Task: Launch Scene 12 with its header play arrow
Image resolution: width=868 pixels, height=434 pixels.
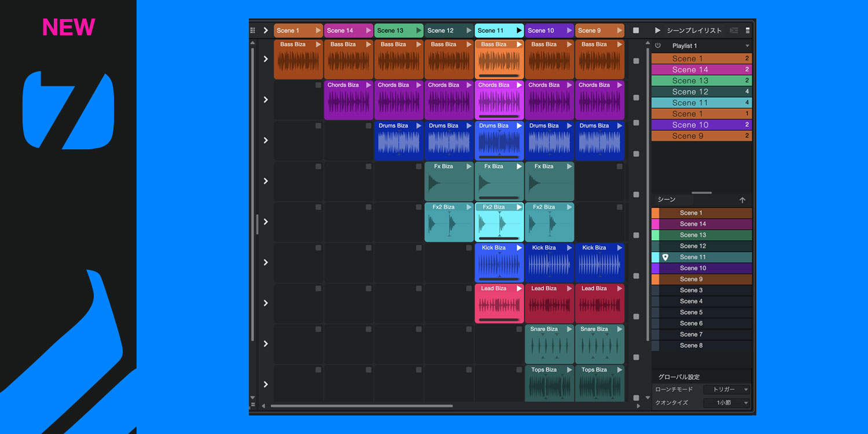Action: click(x=469, y=31)
